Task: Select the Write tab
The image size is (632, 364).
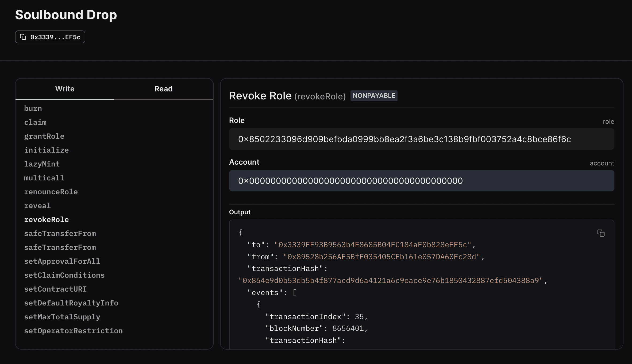Action: [65, 89]
